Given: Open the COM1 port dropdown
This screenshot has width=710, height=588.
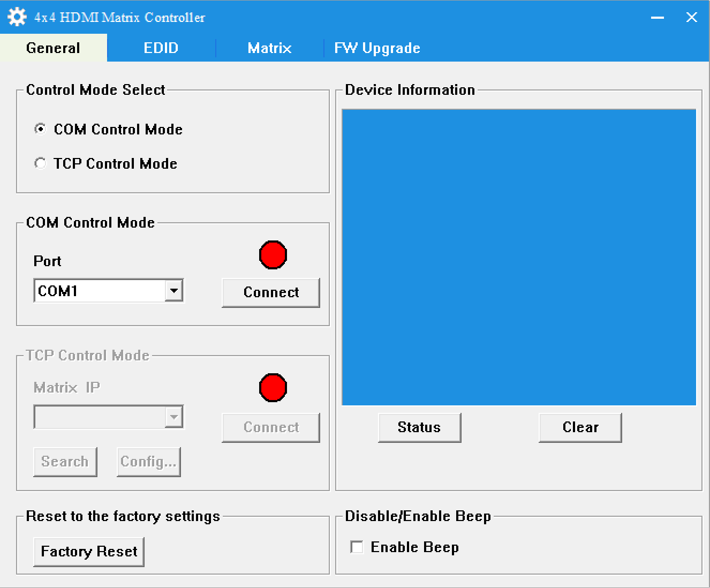Looking at the screenshot, I should pos(173,291).
